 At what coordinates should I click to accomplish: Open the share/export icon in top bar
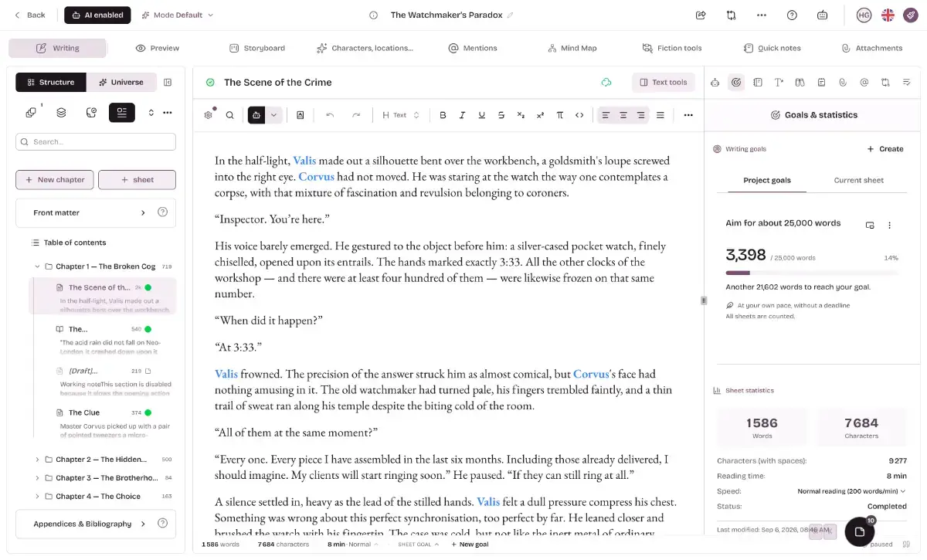[x=701, y=15]
